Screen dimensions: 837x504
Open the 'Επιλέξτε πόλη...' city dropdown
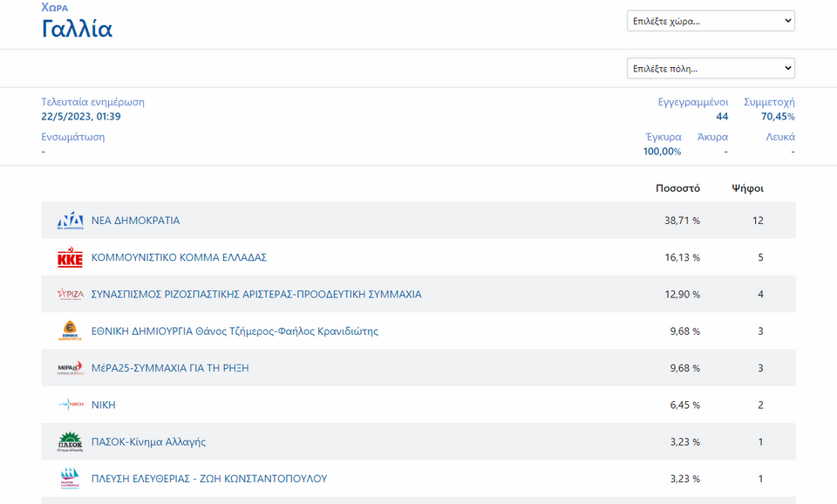(x=711, y=68)
